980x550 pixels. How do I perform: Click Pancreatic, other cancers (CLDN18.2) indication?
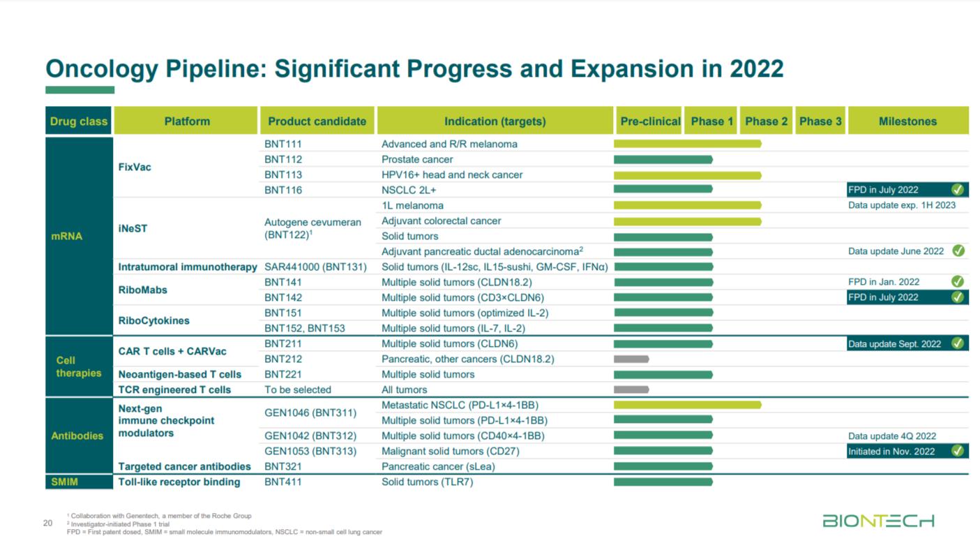coord(467,359)
